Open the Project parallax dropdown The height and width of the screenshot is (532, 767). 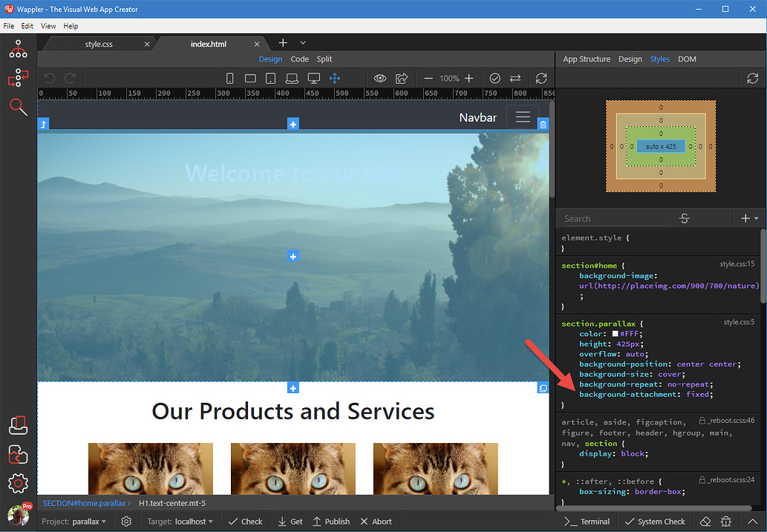[74, 521]
